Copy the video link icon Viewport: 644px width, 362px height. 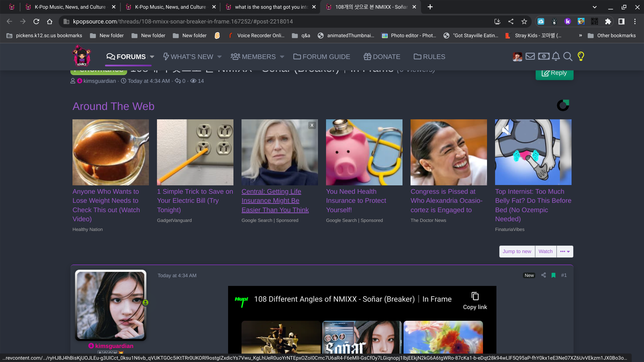pos(475,296)
